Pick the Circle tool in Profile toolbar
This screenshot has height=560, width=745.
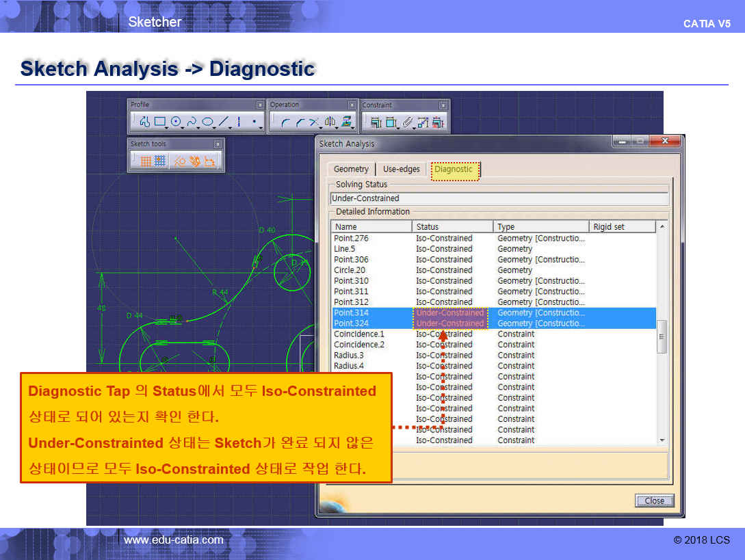(x=176, y=122)
